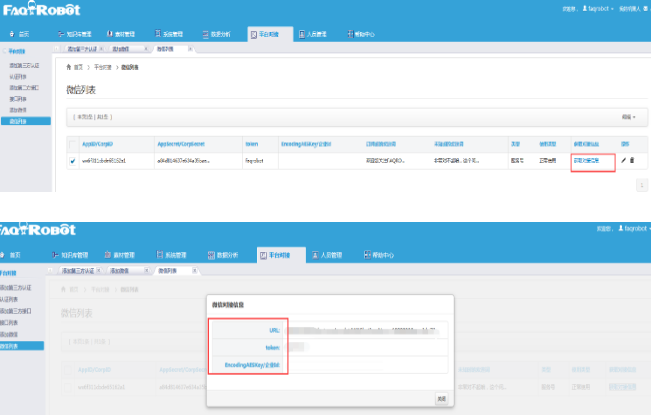The width and height of the screenshot is (651, 415).
Task: Select 认证列表 in upper screenshot sidebar
Action: 18,77
